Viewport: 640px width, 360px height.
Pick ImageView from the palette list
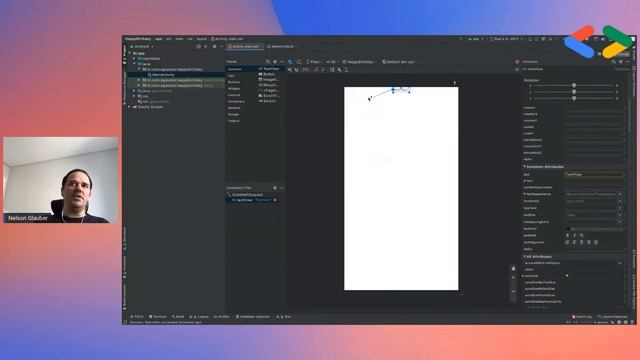pyautogui.click(x=269, y=80)
